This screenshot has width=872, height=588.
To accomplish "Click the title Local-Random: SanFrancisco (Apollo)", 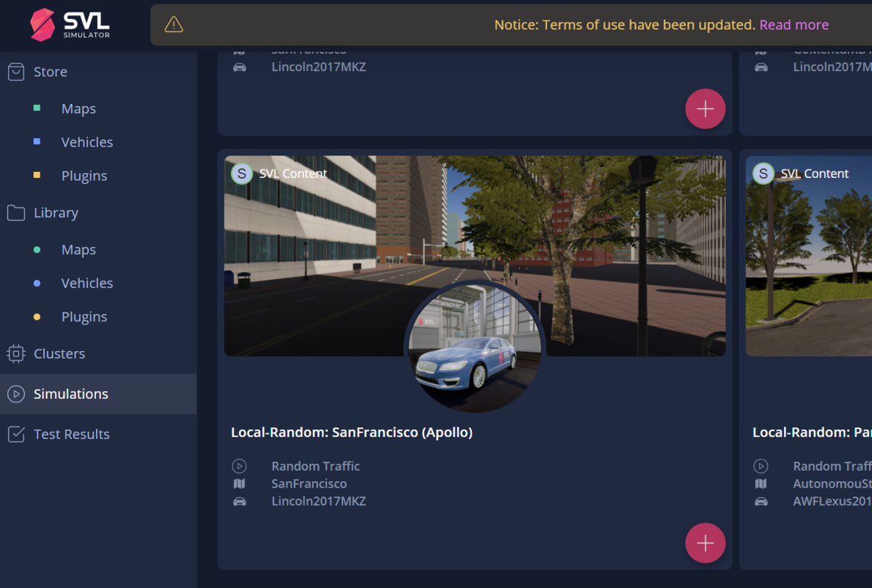I will [352, 432].
